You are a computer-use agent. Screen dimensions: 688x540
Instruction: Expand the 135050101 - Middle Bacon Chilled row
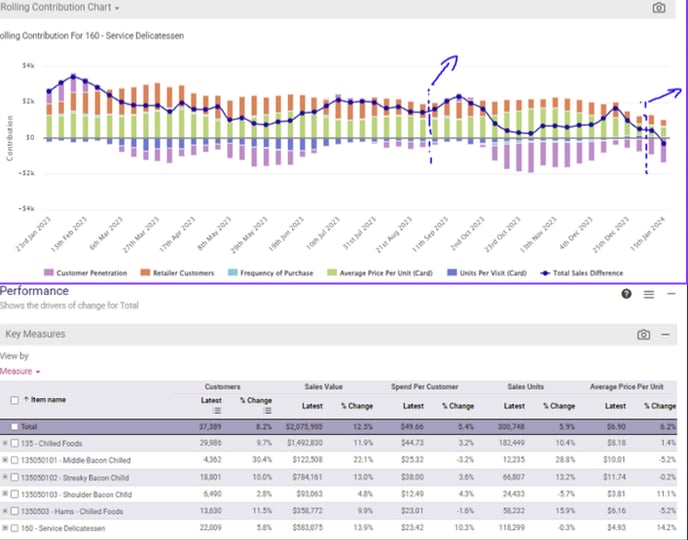5,459
